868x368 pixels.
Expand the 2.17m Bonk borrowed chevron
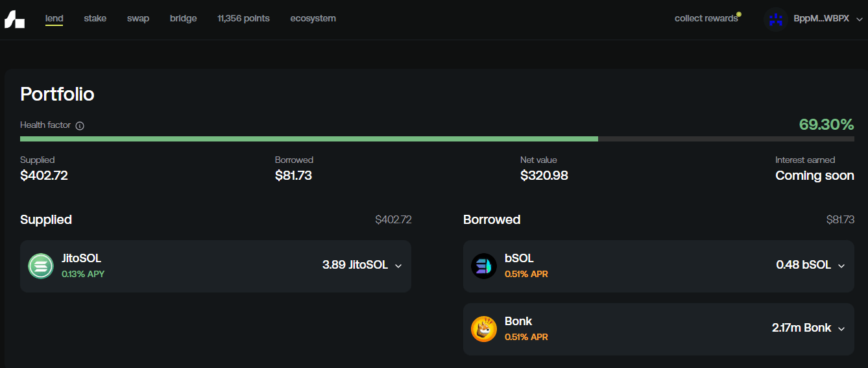pyautogui.click(x=841, y=328)
